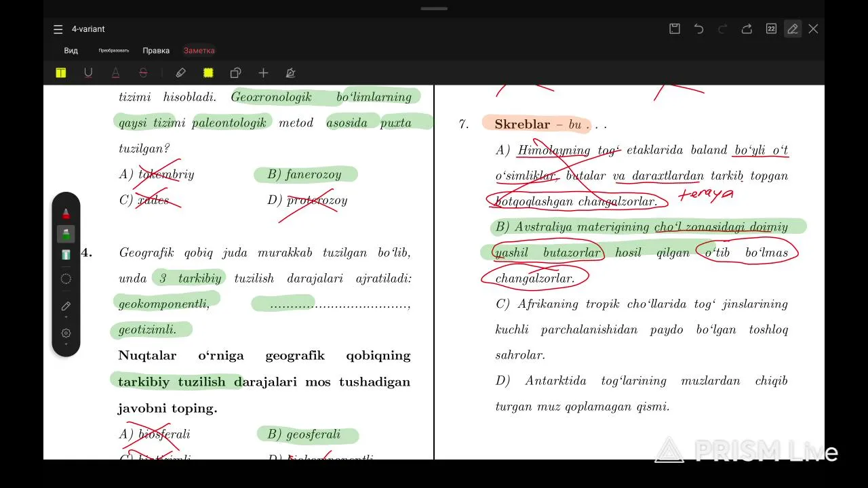Tap the top drag handle bar
The image size is (868, 488).
434,9
